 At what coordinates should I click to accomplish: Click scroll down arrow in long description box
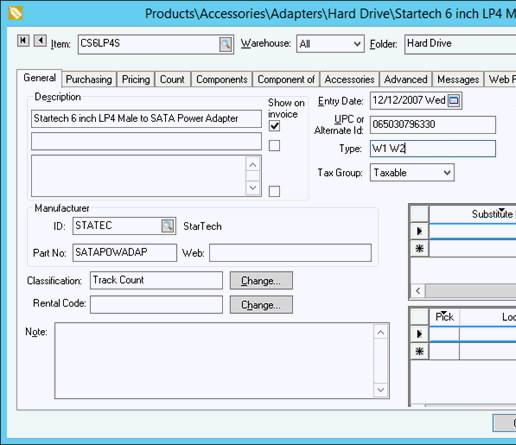click(253, 188)
